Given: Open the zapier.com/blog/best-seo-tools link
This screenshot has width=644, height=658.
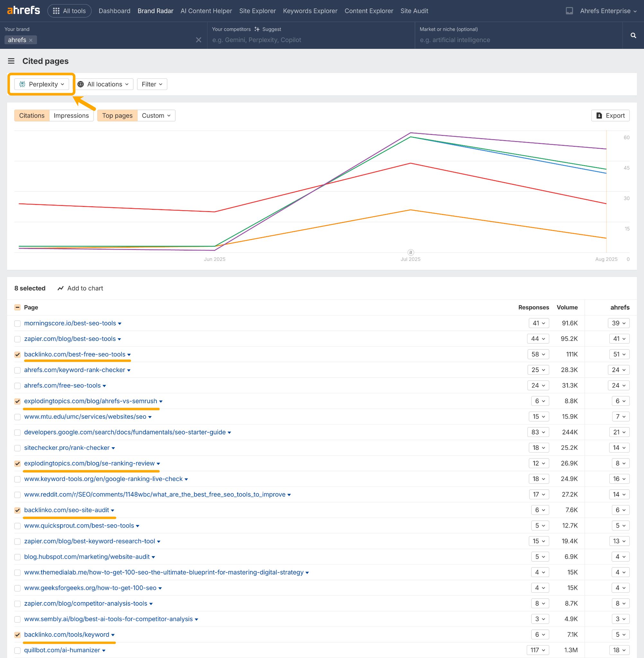Looking at the screenshot, I should (70, 339).
